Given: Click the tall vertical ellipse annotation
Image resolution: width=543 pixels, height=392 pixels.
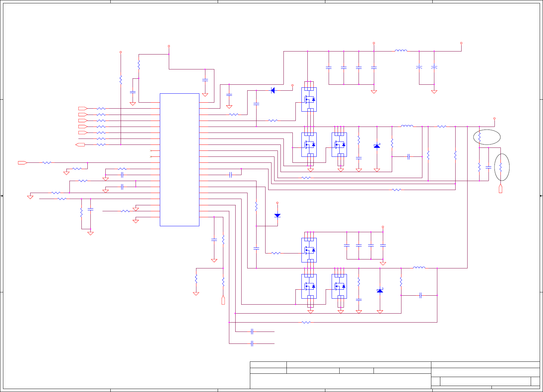Looking at the screenshot, I should (502, 167).
